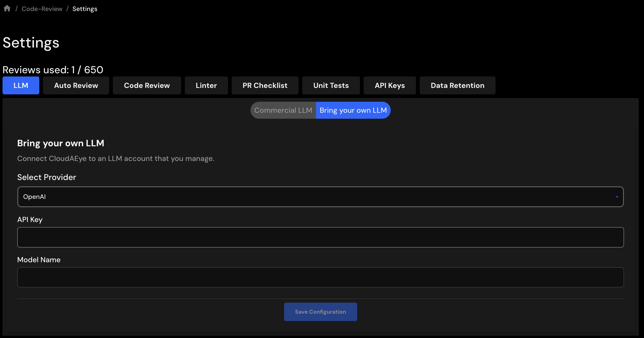Open the Select Provider dropdown showing OpenAI
644x338 pixels.
pos(320,197)
